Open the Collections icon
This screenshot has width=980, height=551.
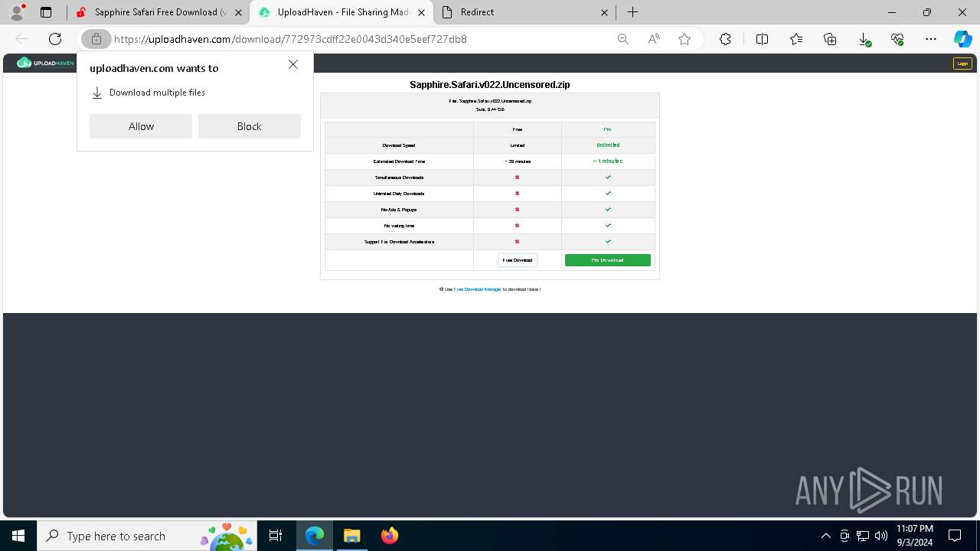click(x=830, y=39)
